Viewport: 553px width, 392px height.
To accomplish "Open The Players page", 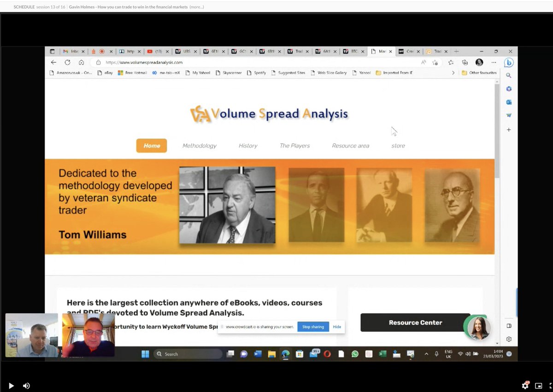I will coord(294,146).
